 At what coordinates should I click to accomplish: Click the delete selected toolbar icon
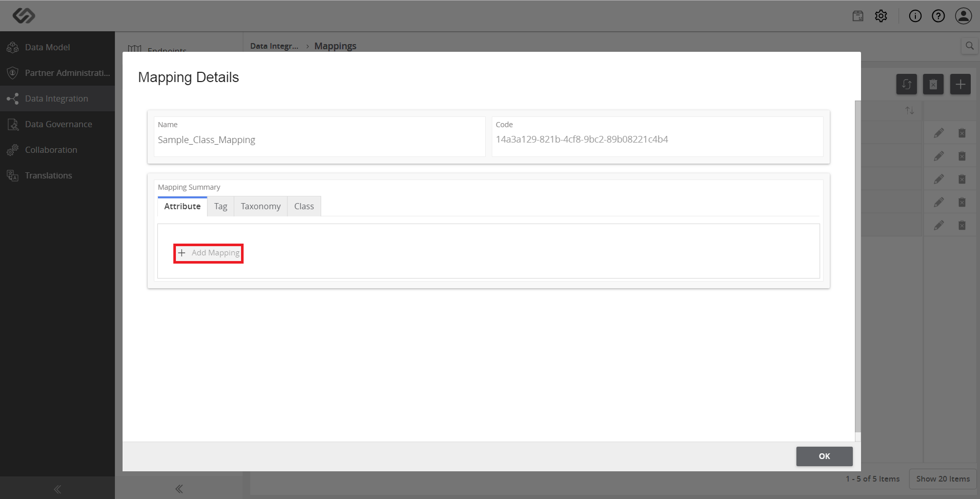pyautogui.click(x=933, y=84)
